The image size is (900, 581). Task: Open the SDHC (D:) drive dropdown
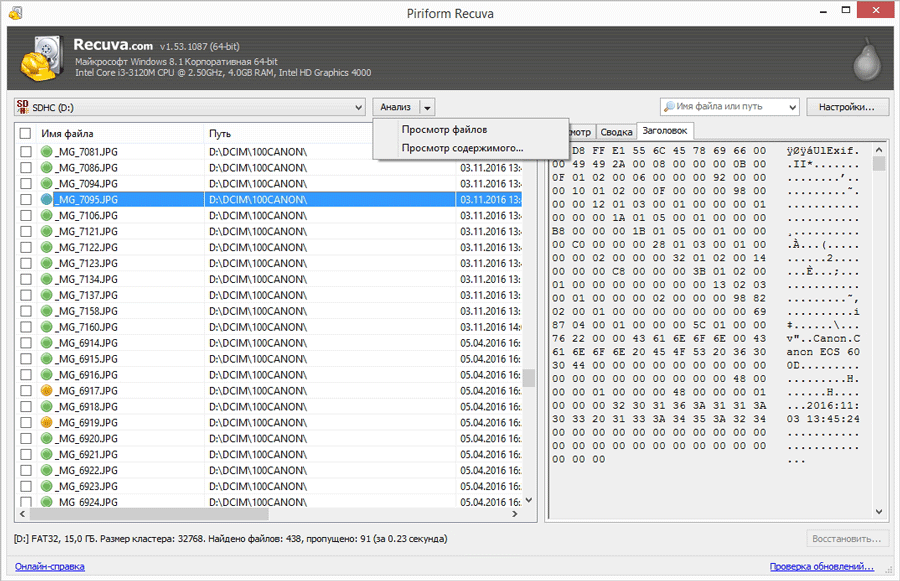[x=359, y=107]
